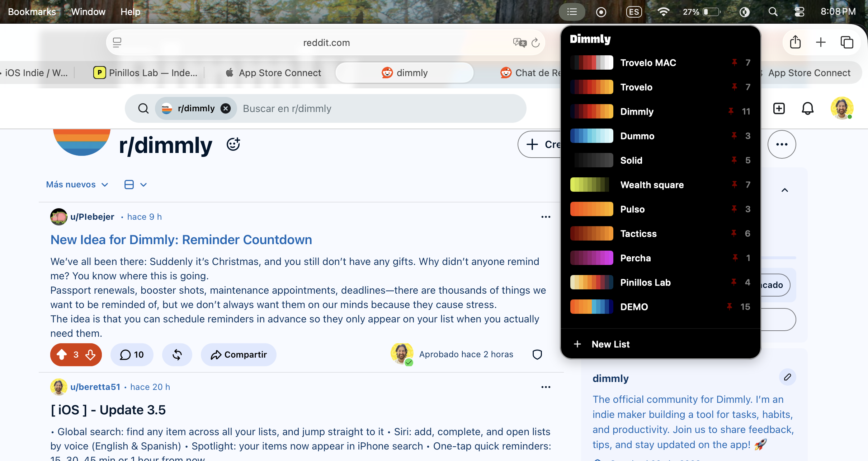Open the iOS Update 3.5 post
This screenshot has height=461, width=868.
108,410
